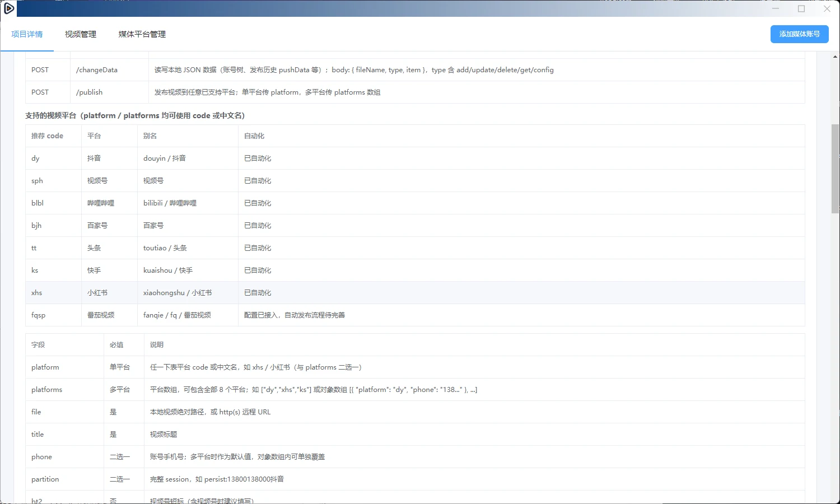
Task: Switch to the 项目详情 tab
Action: [x=27, y=34]
